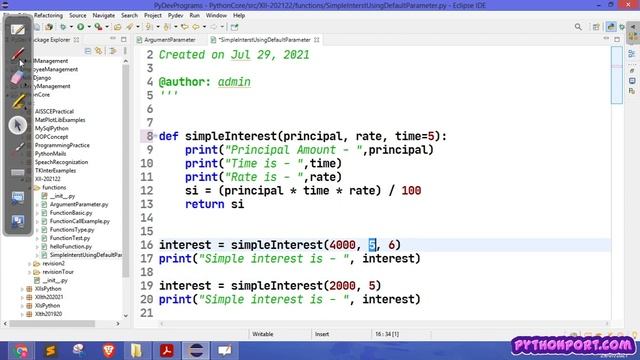Click the Back navigation yellow arrow
Screen dimensions: 640x360
pyautogui.click(x=196, y=27)
